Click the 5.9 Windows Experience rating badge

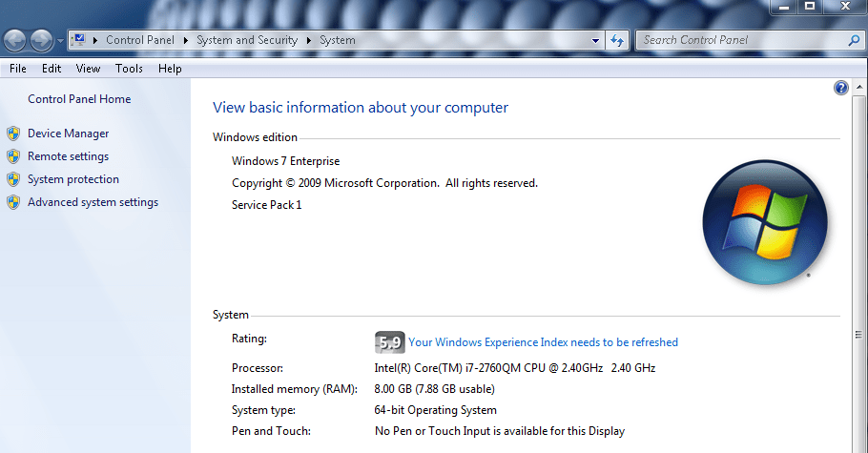(x=390, y=342)
